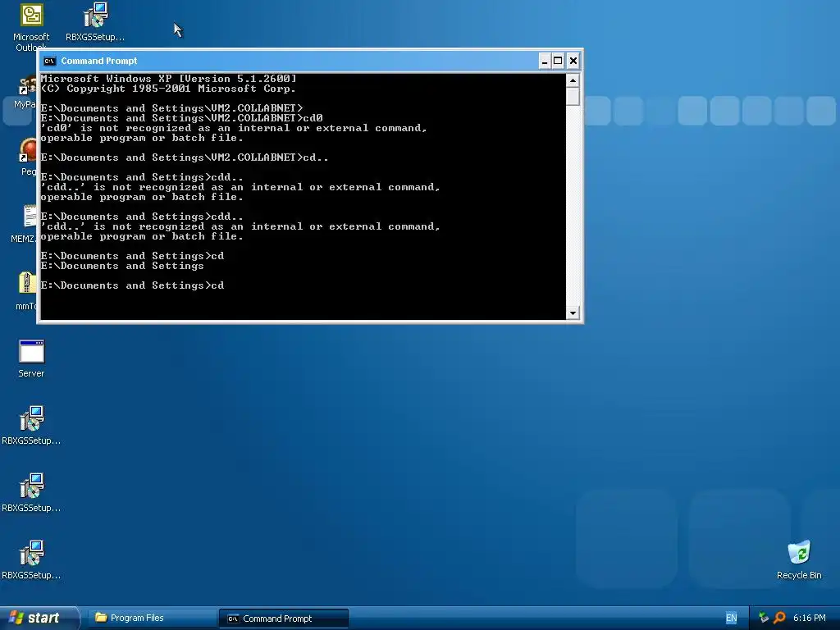Maximize the Command Prompt window

pyautogui.click(x=558, y=61)
